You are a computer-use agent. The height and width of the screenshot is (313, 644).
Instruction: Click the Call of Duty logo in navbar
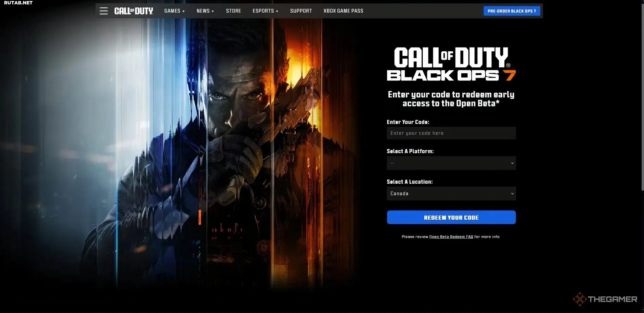[134, 11]
